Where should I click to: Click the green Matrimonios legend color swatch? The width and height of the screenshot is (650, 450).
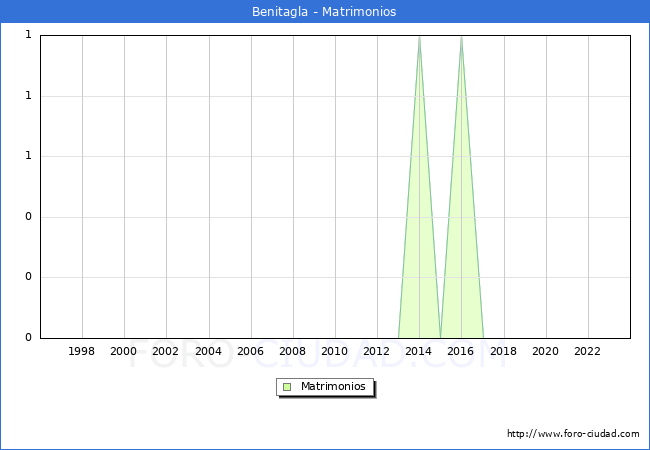287,387
